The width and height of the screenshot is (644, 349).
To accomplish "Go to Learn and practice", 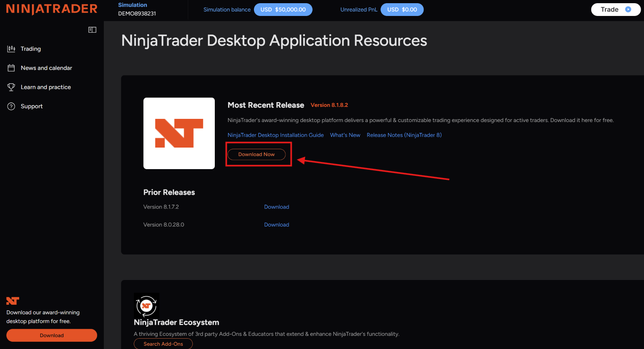I will [46, 87].
